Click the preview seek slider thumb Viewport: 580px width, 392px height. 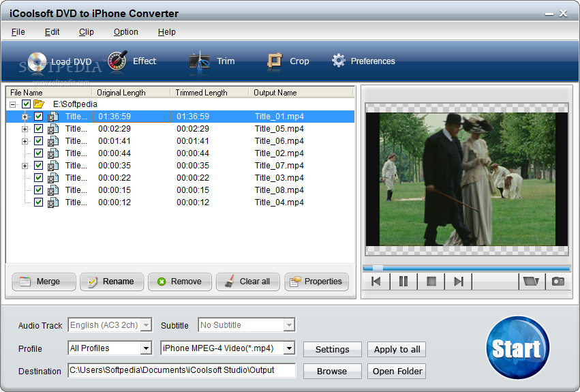point(378,269)
